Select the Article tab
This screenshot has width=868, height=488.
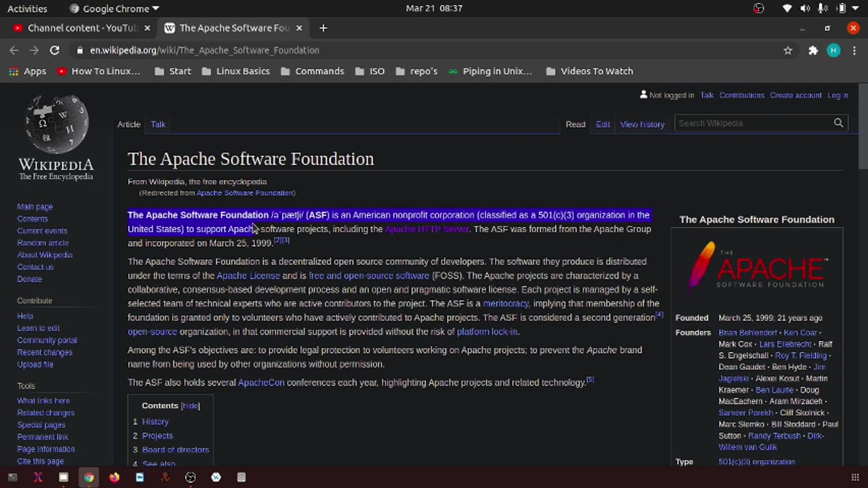(129, 124)
